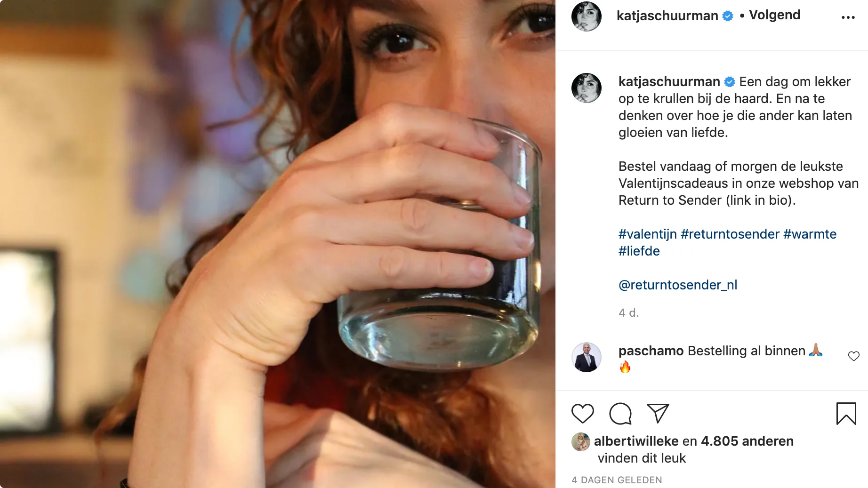Open paschamo's profile picture
The height and width of the screenshot is (488, 868).
586,357
